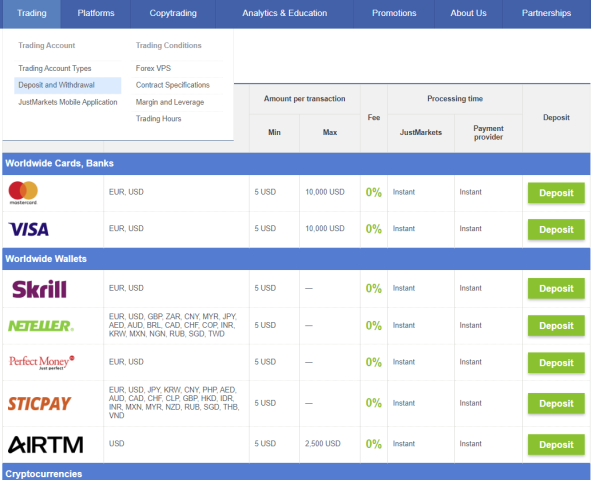Deposit via Neteller
591x480 pixels.
click(556, 326)
